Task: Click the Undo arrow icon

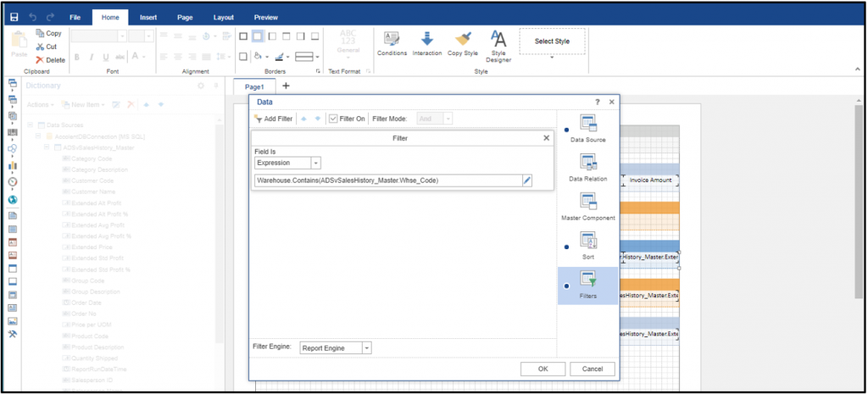Action: pyautogui.click(x=32, y=17)
